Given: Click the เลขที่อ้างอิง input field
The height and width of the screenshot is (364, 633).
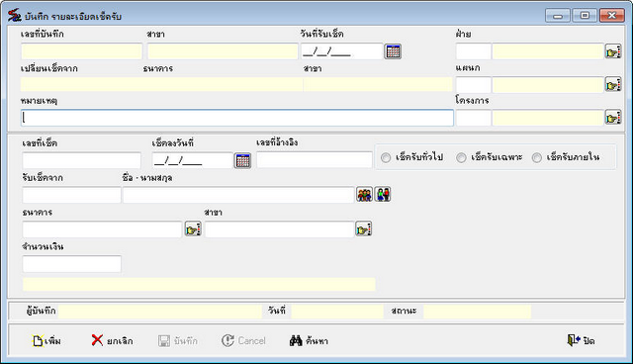Looking at the screenshot, I should pyautogui.click(x=315, y=160).
